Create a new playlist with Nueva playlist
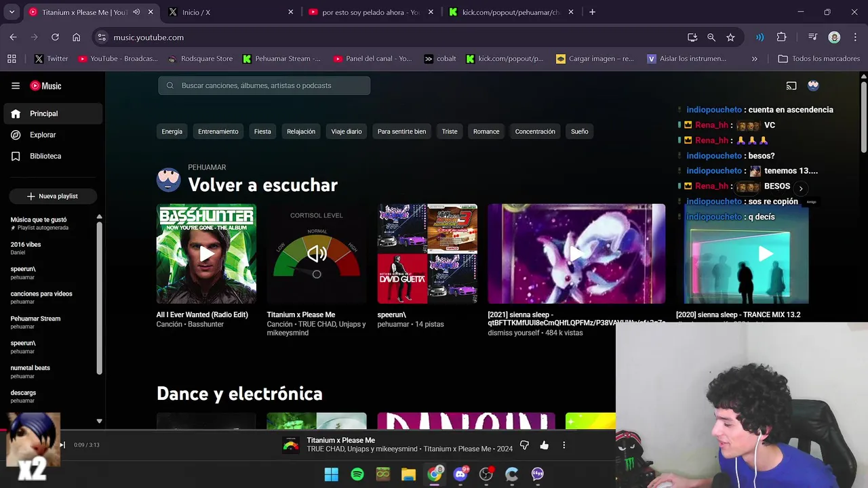The width and height of the screenshot is (868, 488). (53, 196)
